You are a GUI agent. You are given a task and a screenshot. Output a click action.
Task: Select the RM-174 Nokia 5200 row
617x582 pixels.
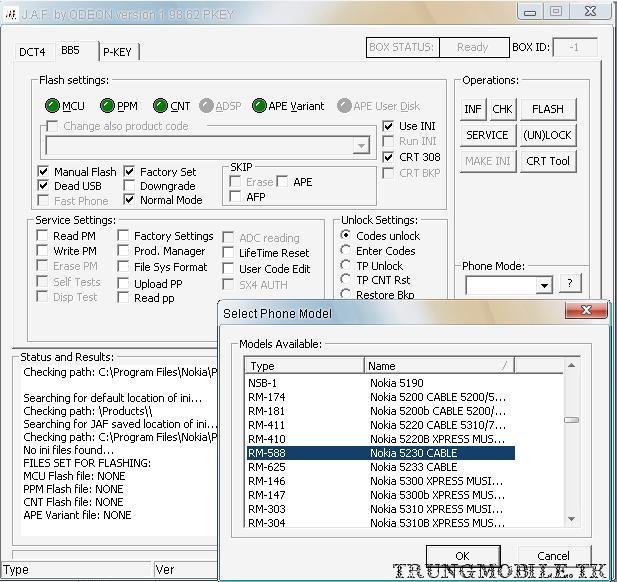381,397
